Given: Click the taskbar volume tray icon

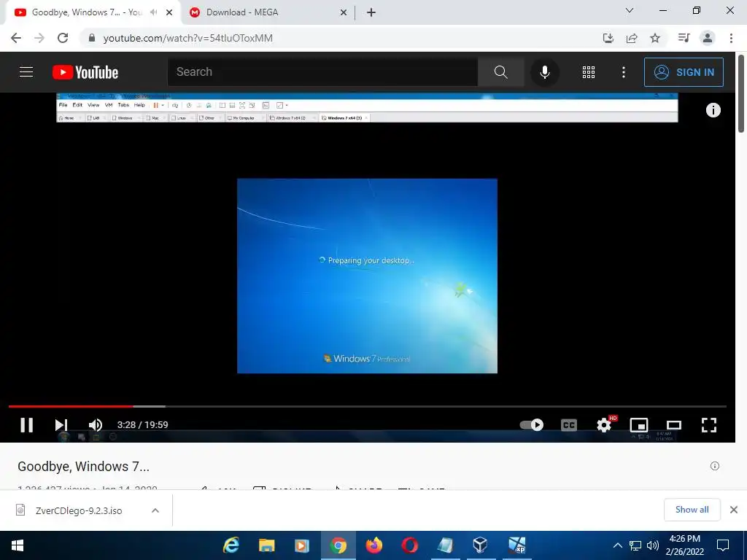Looking at the screenshot, I should [x=653, y=545].
